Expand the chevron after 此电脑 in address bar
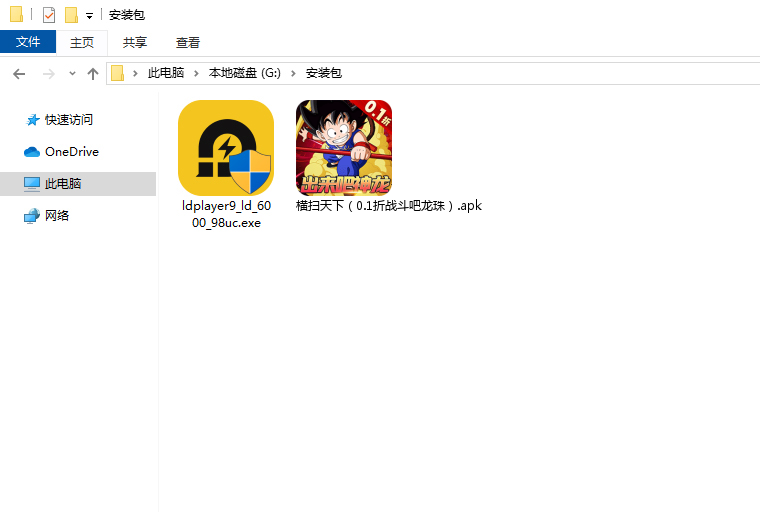Screen dimensions: 760x512 coord(196,73)
